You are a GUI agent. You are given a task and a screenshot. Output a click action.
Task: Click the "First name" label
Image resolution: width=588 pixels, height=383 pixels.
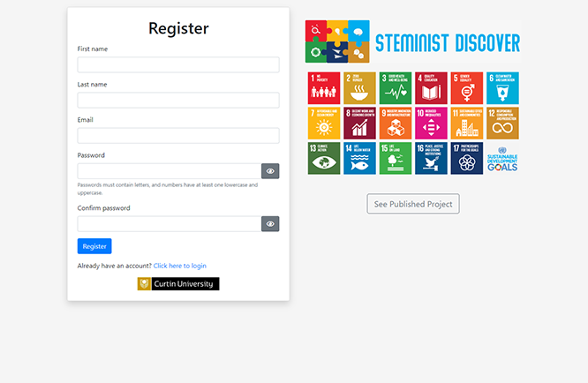click(92, 49)
